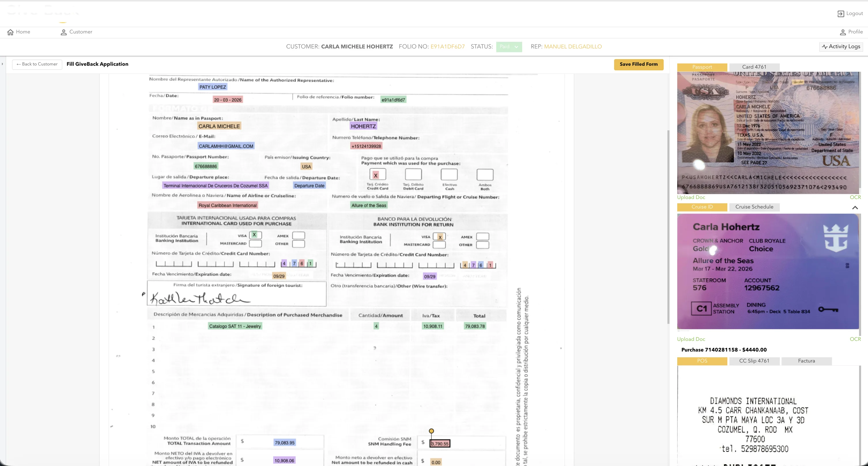The width and height of the screenshot is (868, 466).
Task: Click the Logout link
Action: [850, 14]
